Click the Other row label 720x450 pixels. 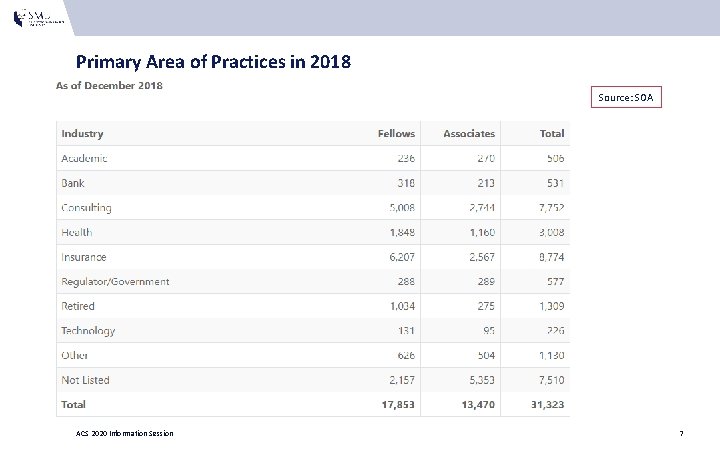(74, 355)
